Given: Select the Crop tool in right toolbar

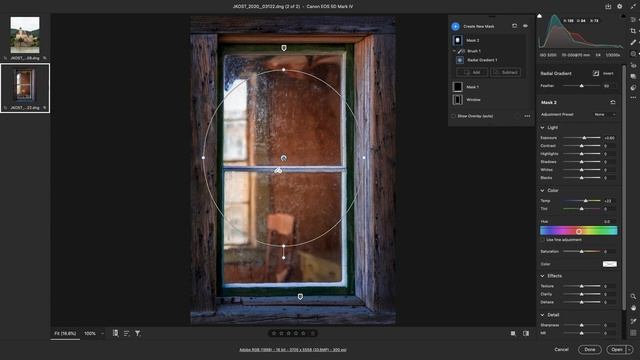Looking at the screenshot, I should coord(633,31).
